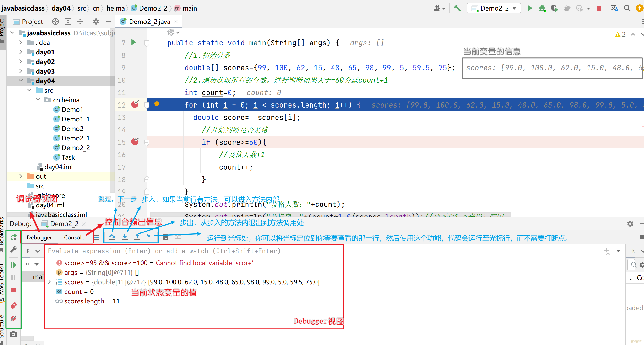The width and height of the screenshot is (644, 345).
Task: Go to previous highlighted warning arrow
Action: [633, 34]
